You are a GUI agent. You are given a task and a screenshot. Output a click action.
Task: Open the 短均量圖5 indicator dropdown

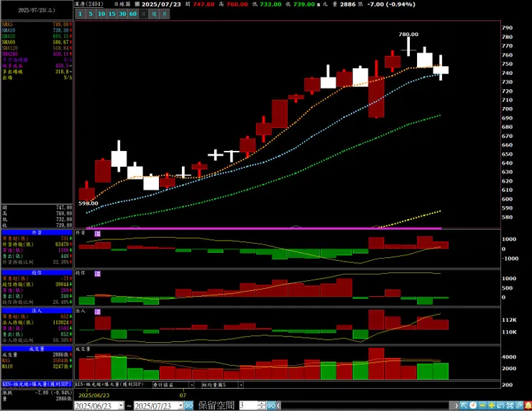pos(241,385)
